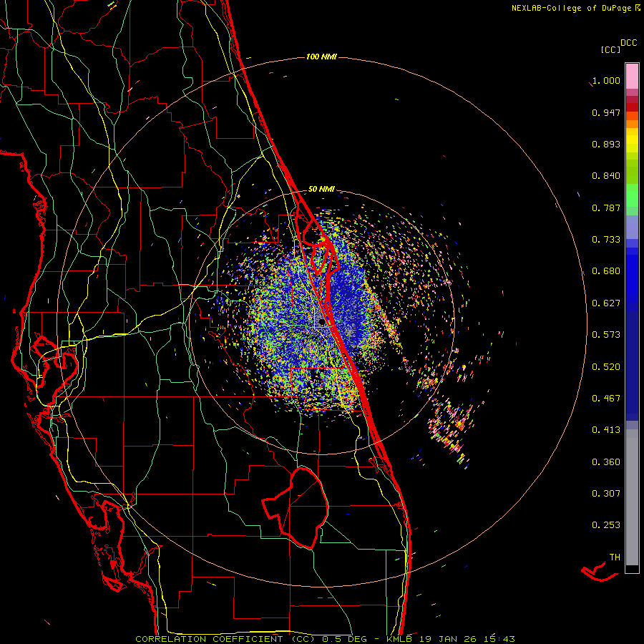Pick the light pink color bar segment

[632, 77]
